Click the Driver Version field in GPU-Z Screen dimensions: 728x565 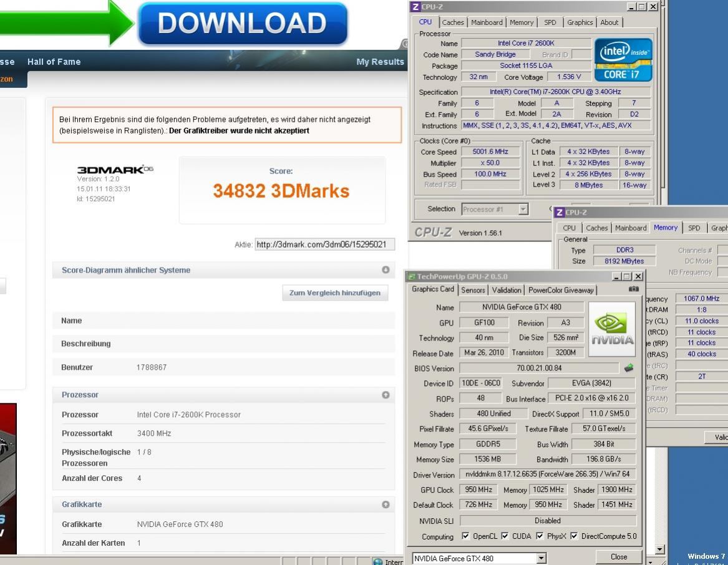pos(547,474)
